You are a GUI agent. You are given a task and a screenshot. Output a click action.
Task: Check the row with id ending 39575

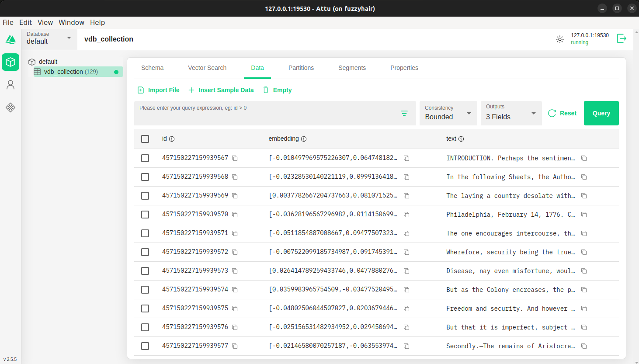[x=145, y=309]
